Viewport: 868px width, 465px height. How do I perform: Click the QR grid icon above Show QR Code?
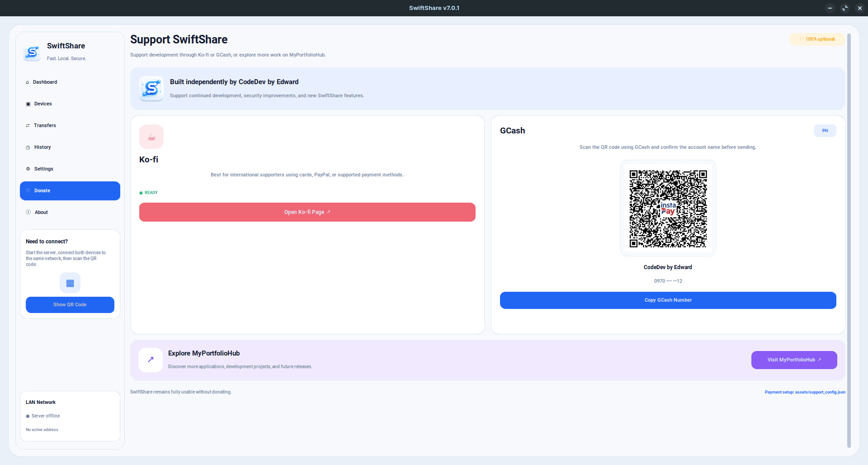click(x=70, y=283)
